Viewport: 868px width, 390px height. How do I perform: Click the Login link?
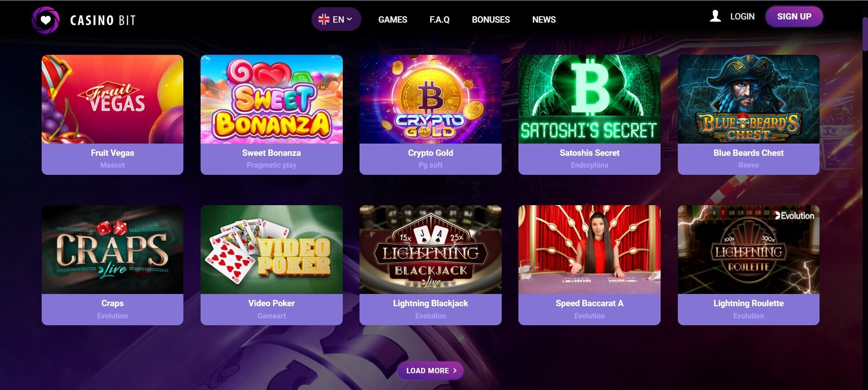(742, 16)
